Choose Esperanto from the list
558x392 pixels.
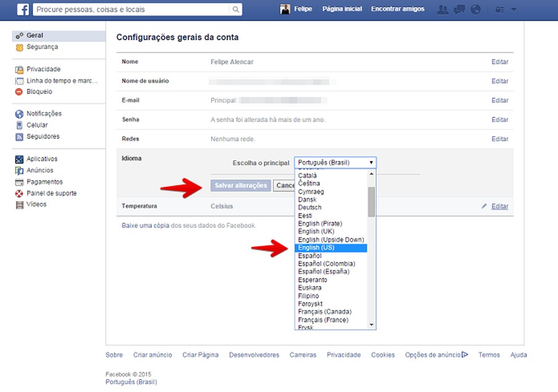tap(312, 280)
